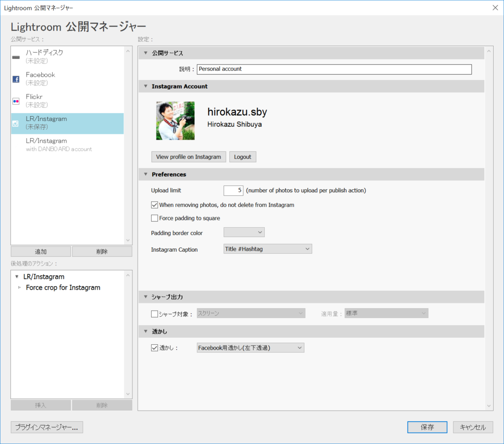Screen dimensions: 504x444
Task: Select 'Force crop for Instagram' tree item
Action: pos(63,288)
